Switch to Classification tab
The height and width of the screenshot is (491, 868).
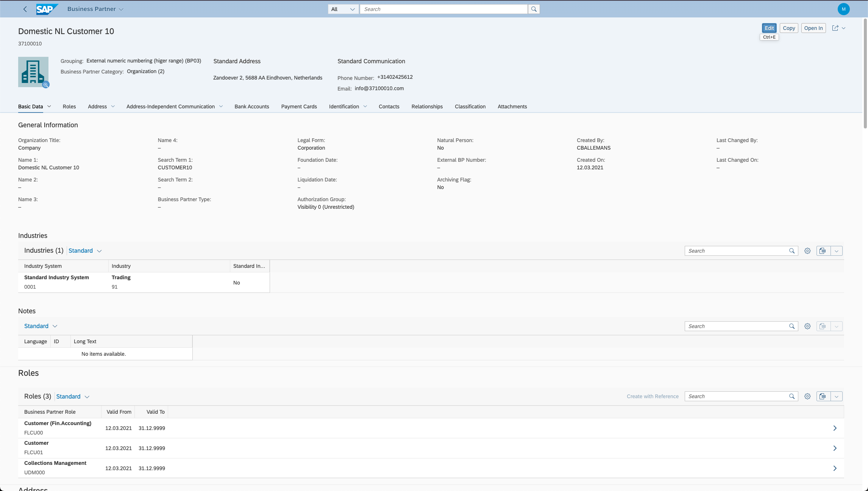(470, 106)
